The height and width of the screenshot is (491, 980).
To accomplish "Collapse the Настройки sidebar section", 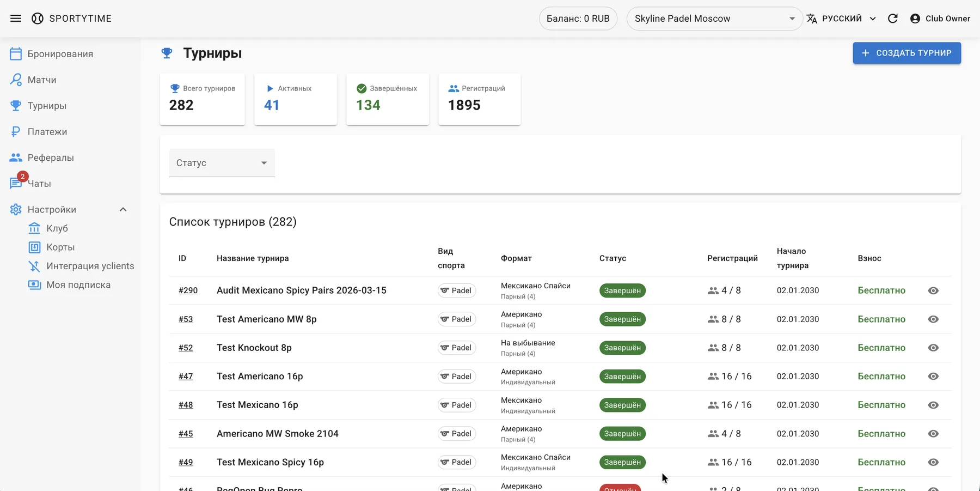I will [123, 210].
